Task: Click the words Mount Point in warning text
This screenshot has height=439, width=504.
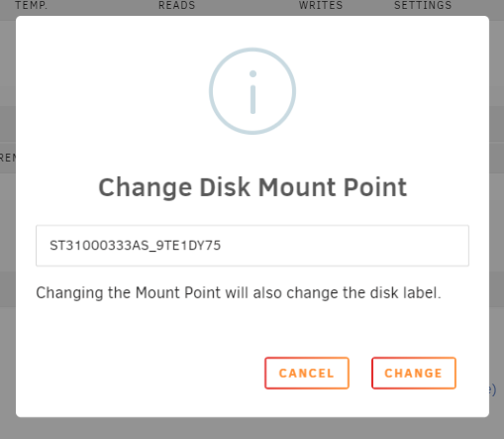Action: click(178, 293)
